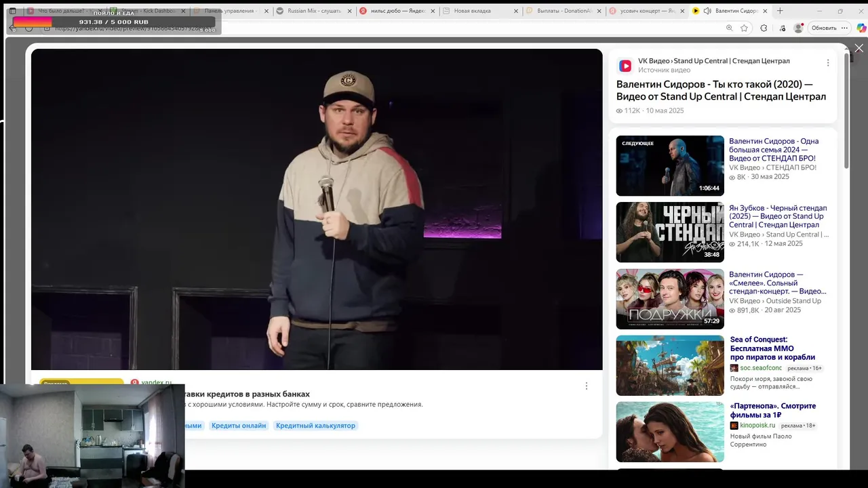Open the Одна большая семья video thumbnail
Viewport: 868px width, 488px height.
pos(670,165)
